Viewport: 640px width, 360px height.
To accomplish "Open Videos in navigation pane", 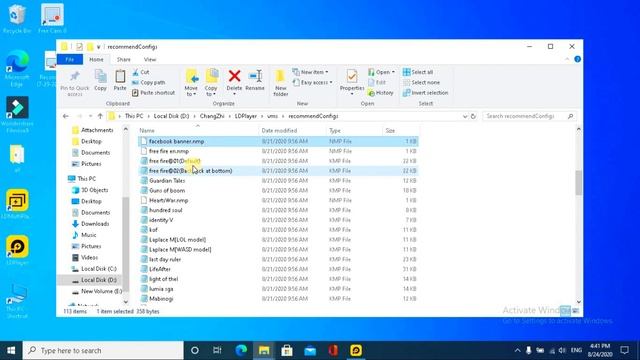I will 89,258.
